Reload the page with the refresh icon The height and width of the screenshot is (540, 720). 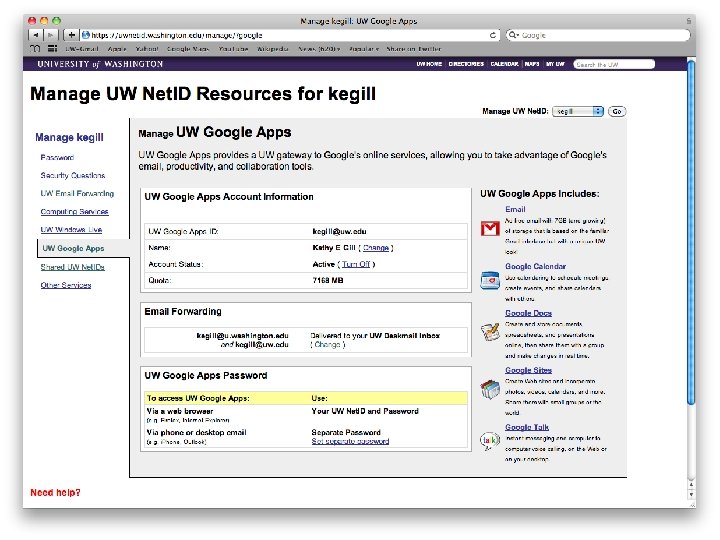[493, 35]
